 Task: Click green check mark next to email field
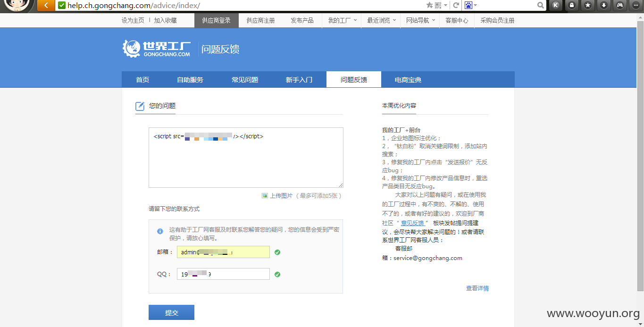coord(277,252)
